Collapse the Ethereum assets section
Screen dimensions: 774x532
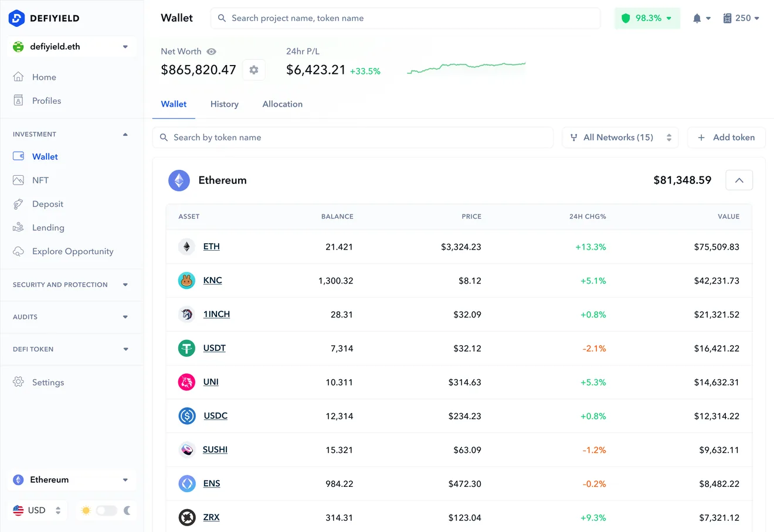[739, 180]
